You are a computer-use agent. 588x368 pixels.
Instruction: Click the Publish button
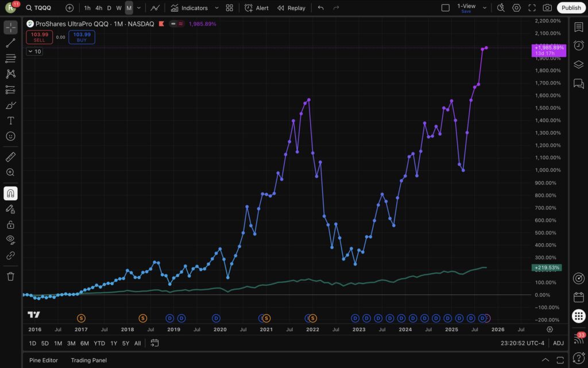[x=571, y=8]
